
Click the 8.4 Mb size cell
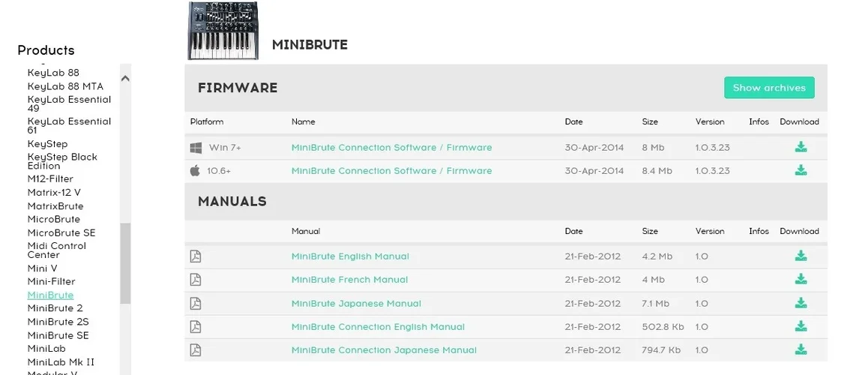(x=657, y=170)
